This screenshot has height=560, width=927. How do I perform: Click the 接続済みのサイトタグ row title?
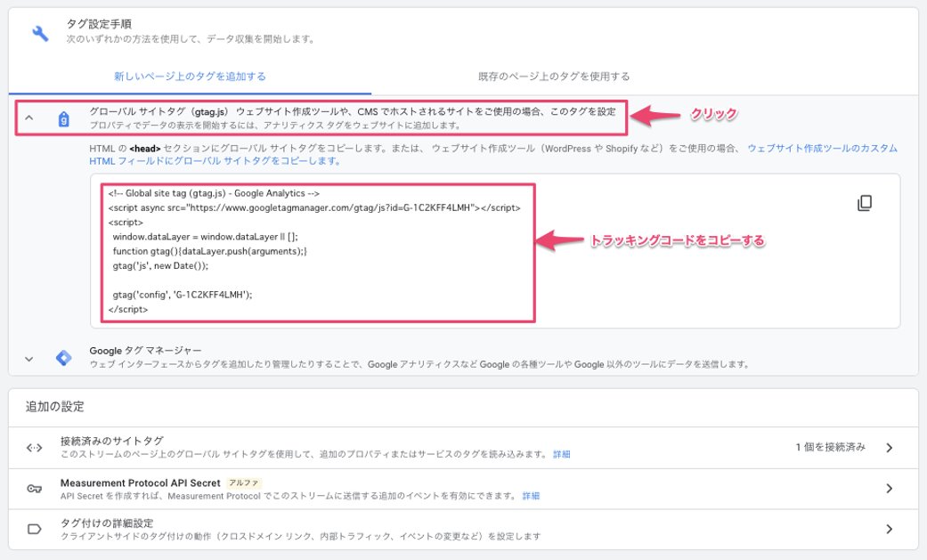pyautogui.click(x=111, y=441)
